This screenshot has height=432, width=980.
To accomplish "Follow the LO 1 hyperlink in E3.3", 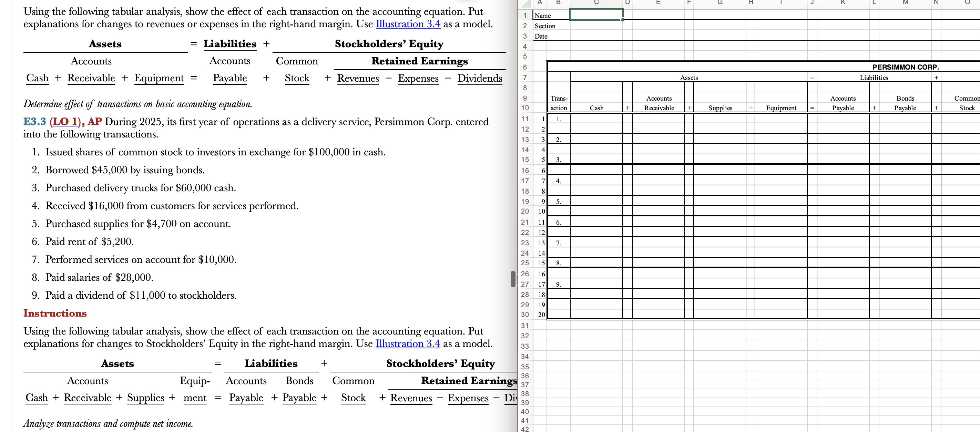I will pos(65,122).
